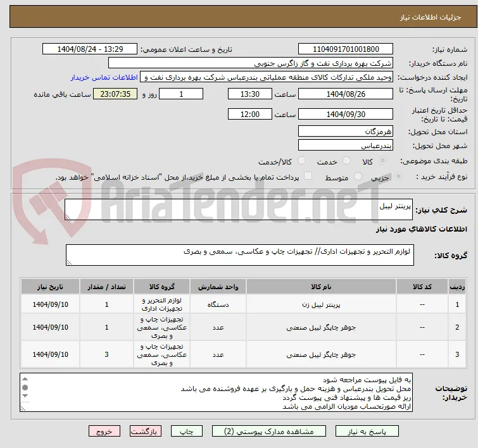Click the buyer notes text area
The width and height of the screenshot is (478, 448).
[x=216, y=392]
